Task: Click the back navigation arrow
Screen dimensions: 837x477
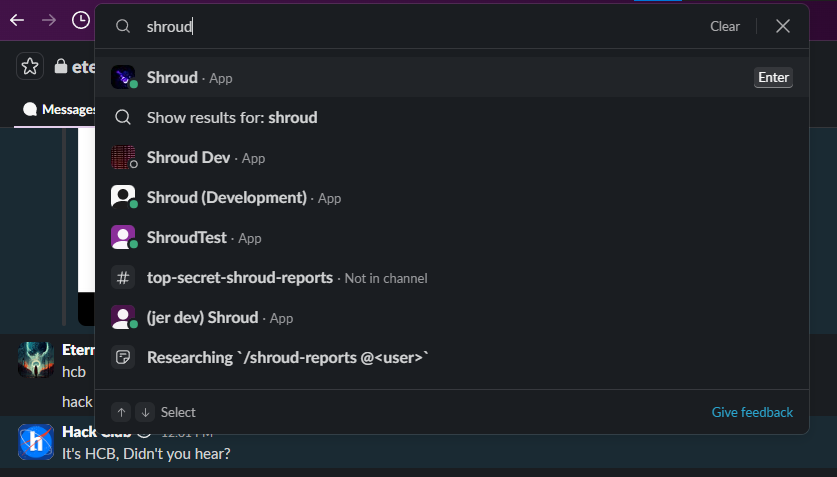Action: [x=17, y=20]
